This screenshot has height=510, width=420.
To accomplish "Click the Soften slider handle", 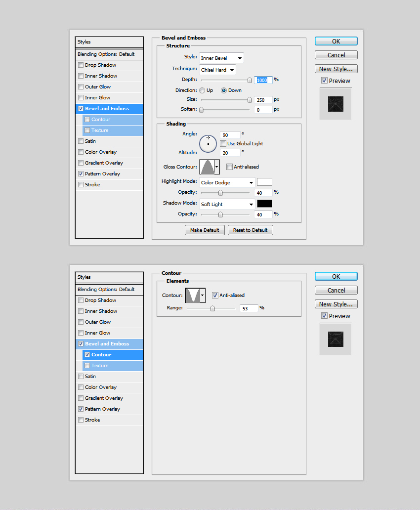I will [202, 110].
